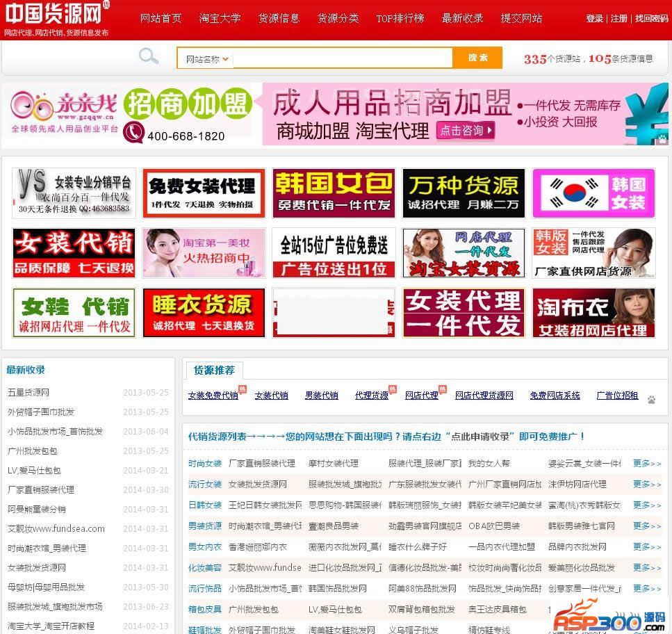Click the 时尚女装 category link
Viewport: 672px width, 634px height.
[x=205, y=464]
